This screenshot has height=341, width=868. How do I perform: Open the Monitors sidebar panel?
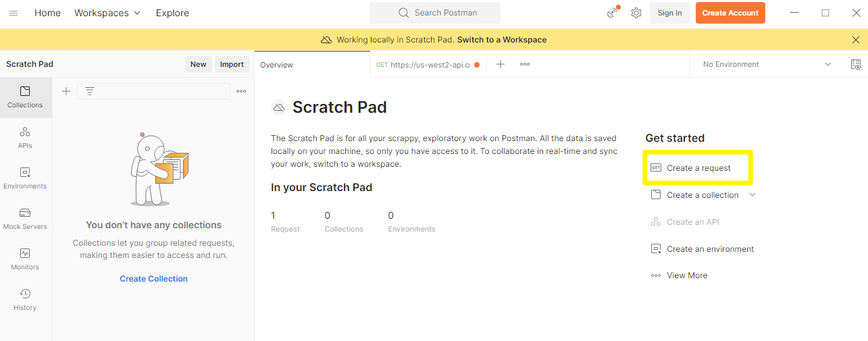(25, 259)
